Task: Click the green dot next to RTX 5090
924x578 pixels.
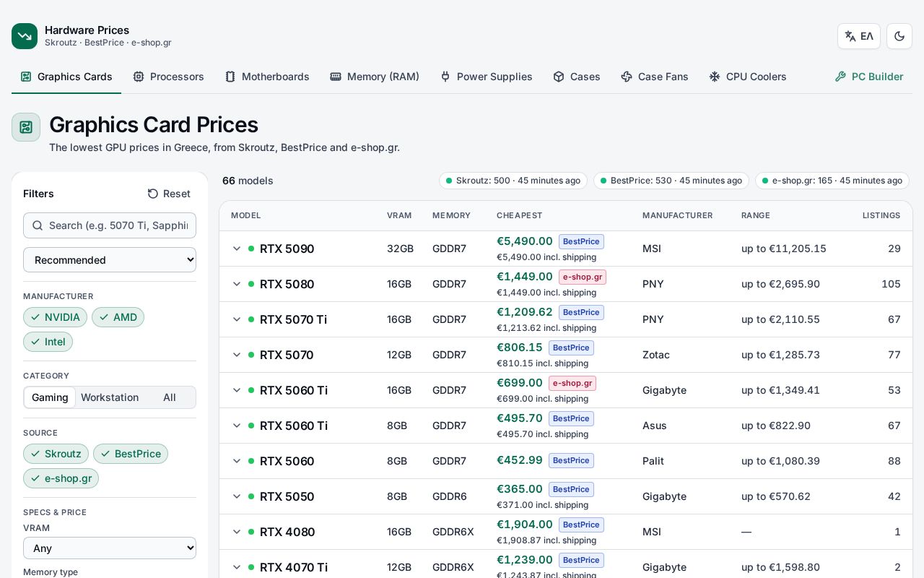Action: click(x=251, y=249)
